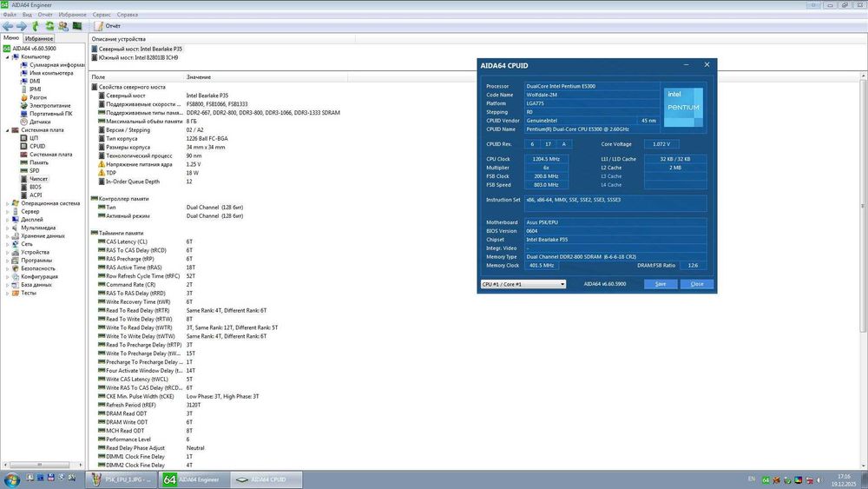
Task: Expand the Хранение данных branch
Action: [x=8, y=236]
